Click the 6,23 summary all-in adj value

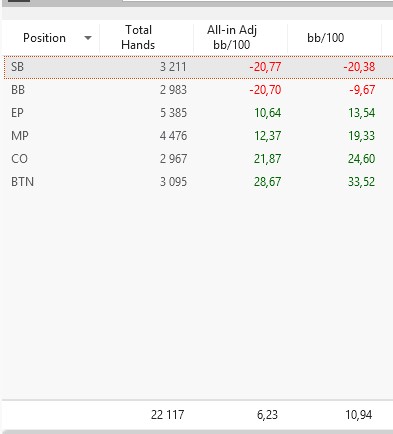click(x=267, y=415)
